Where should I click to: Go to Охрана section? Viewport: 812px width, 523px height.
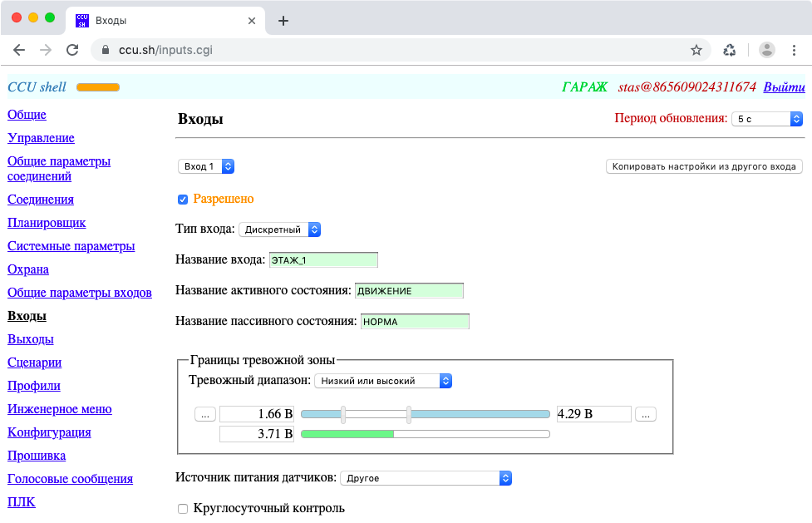[x=28, y=269]
